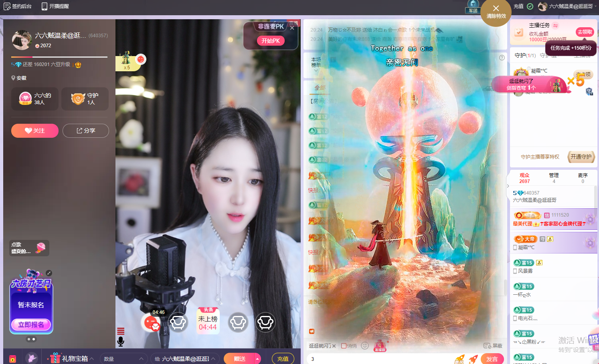Toggle the microphone icon on video
Image resolution: width=599 pixels, height=364 pixels.
121,342
